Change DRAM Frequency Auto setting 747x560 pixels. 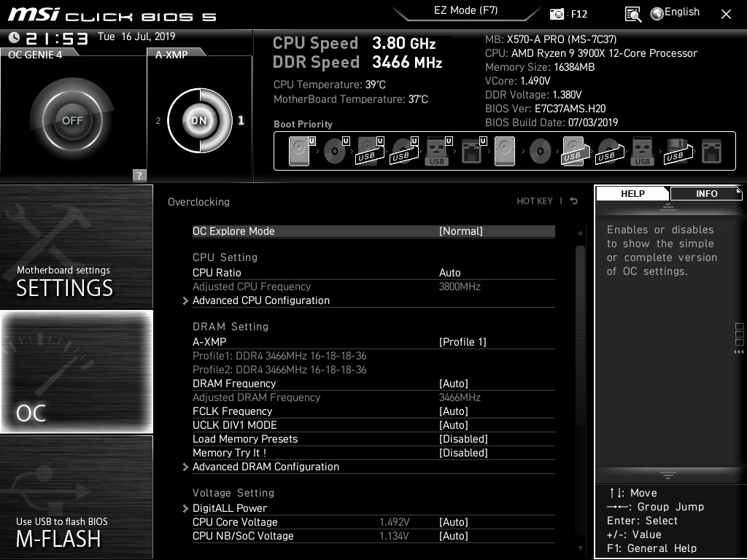[454, 384]
